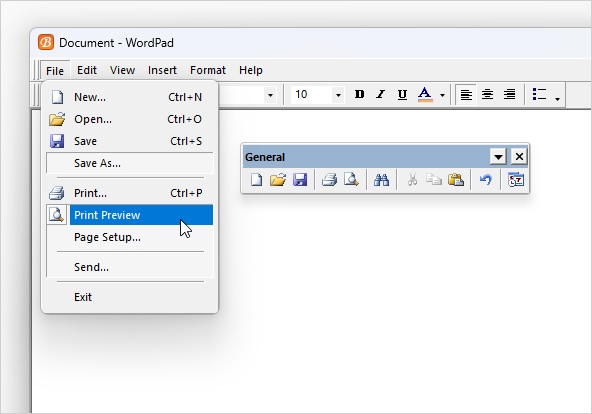Screen dimensions: 592x414
Task: Click the Save floppy icon in General toolbar
Action: click(x=300, y=180)
